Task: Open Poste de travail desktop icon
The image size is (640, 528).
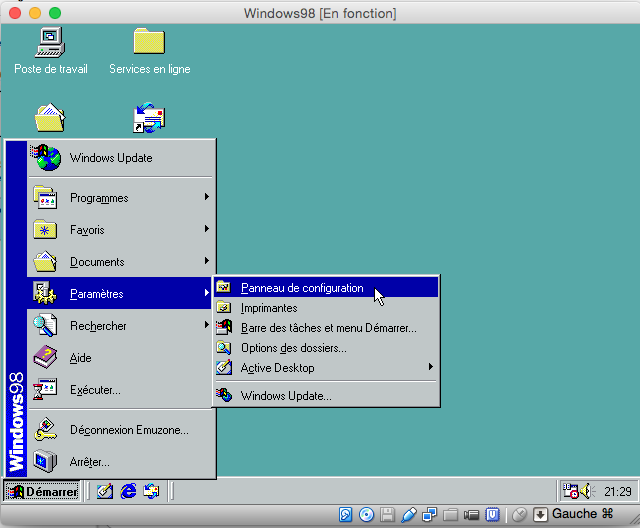Action: click(50, 42)
